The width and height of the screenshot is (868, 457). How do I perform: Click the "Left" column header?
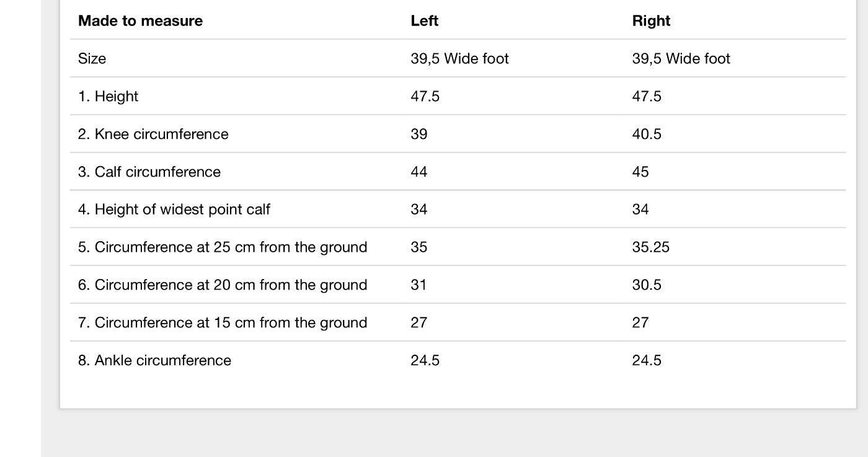tap(424, 20)
